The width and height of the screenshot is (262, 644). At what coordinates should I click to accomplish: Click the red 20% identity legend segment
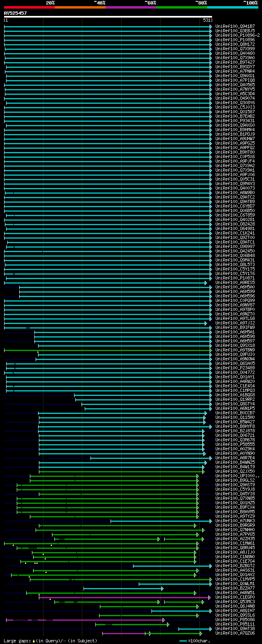tap(29, 7)
